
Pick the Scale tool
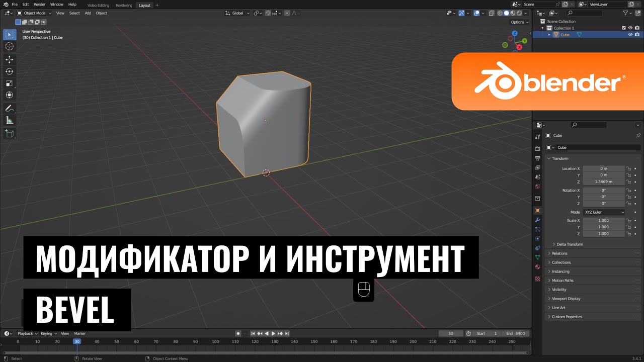click(x=9, y=83)
